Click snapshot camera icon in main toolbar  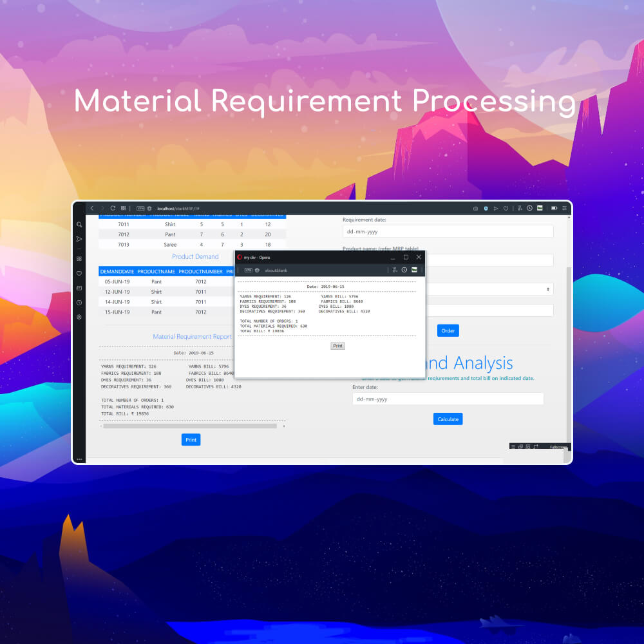point(476,209)
